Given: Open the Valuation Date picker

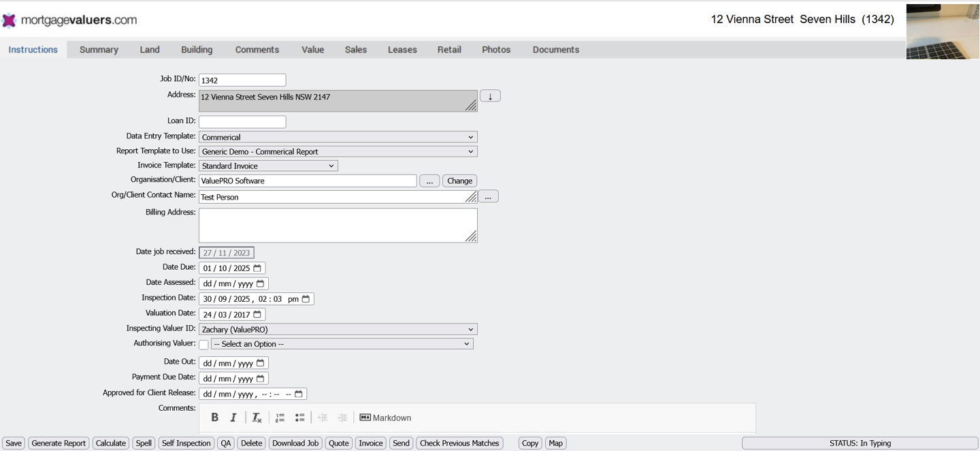Looking at the screenshot, I should [x=257, y=313].
